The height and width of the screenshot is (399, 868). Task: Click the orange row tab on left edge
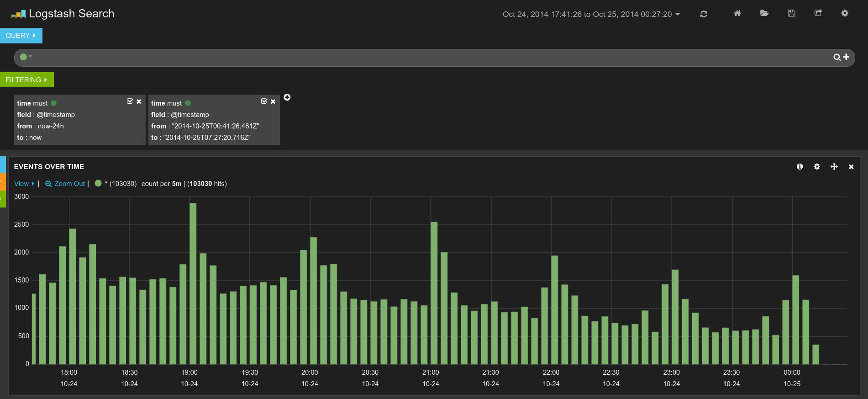pyautogui.click(x=3, y=182)
